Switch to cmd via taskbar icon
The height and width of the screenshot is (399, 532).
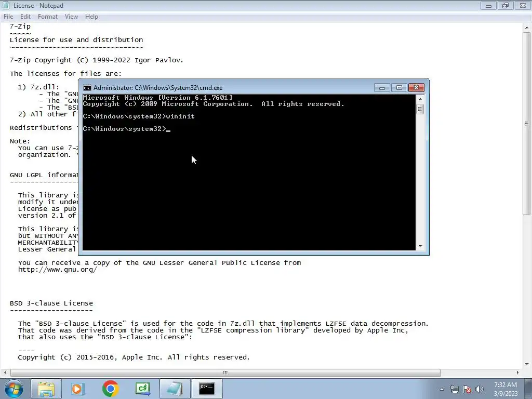pos(207,389)
